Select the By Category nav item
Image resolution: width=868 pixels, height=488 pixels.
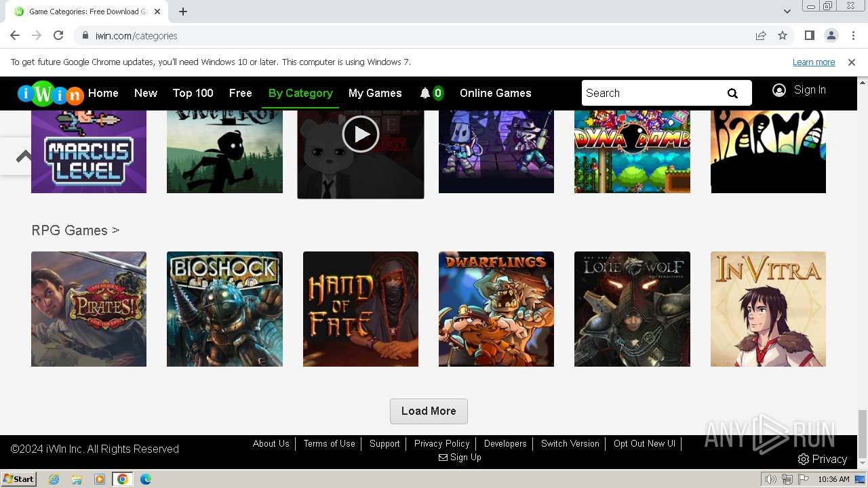[x=300, y=94]
